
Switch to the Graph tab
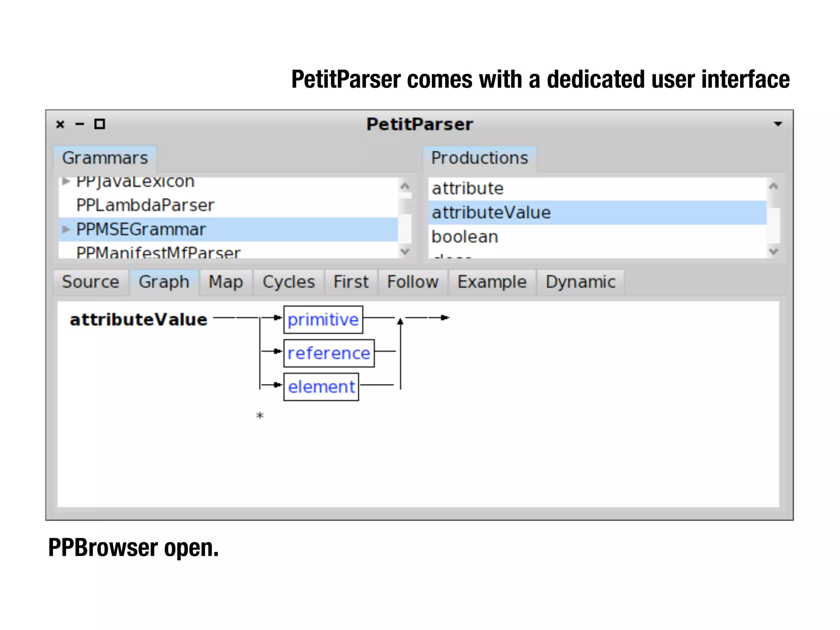tap(164, 282)
